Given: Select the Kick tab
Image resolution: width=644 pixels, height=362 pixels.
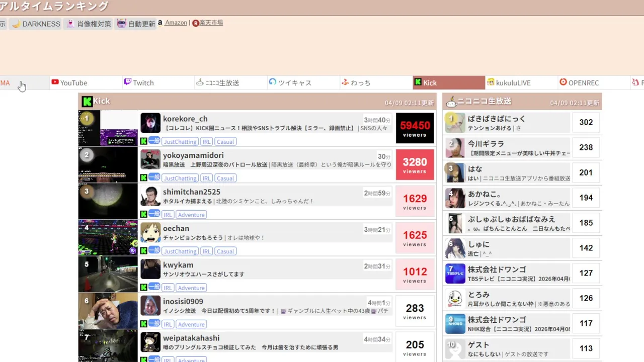Looking at the screenshot, I should [449, 83].
